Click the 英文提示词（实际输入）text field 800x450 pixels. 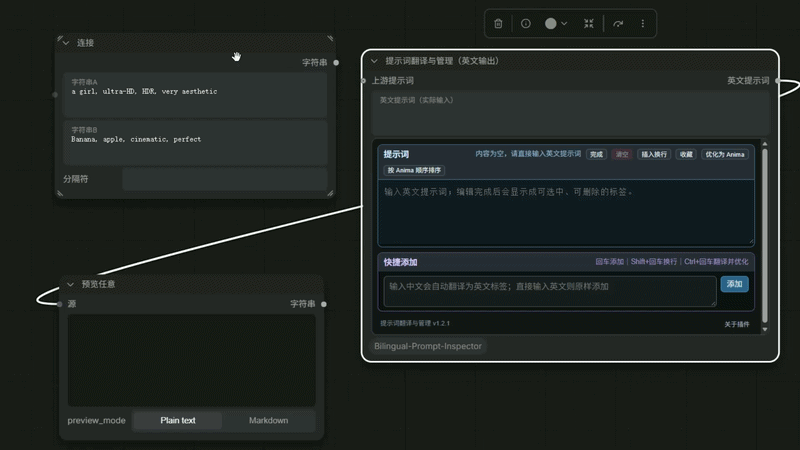pos(570,113)
